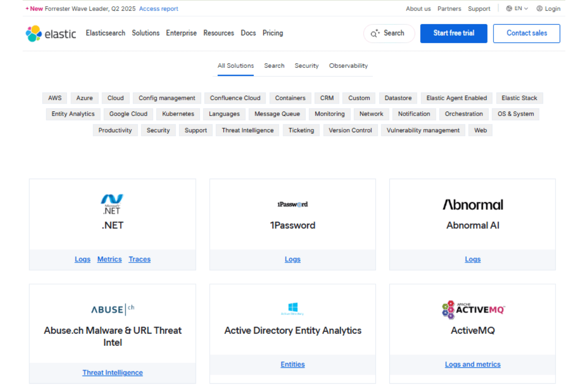Screen dimensions: 588x392
Task: Click the Abnormal logo image
Action: coord(473,205)
